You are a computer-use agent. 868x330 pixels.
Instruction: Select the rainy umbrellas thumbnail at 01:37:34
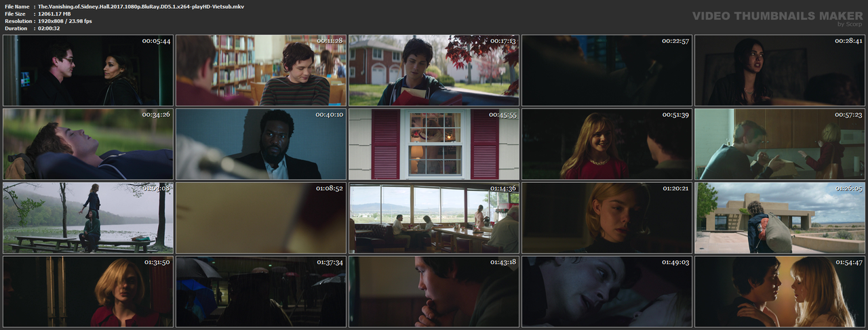[x=261, y=291]
